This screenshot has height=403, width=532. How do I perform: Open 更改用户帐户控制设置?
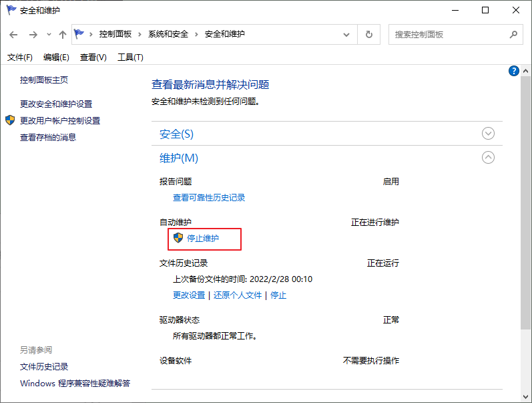[x=60, y=120]
